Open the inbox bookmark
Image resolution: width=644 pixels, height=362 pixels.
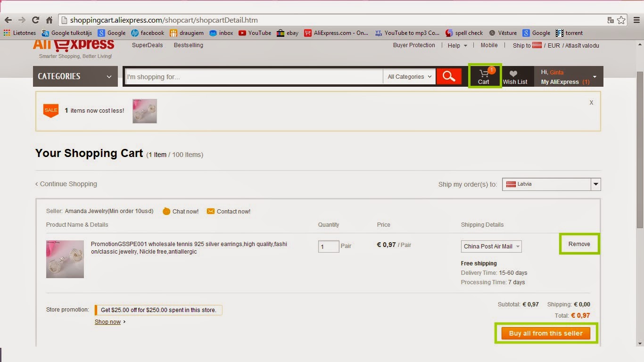click(x=221, y=33)
